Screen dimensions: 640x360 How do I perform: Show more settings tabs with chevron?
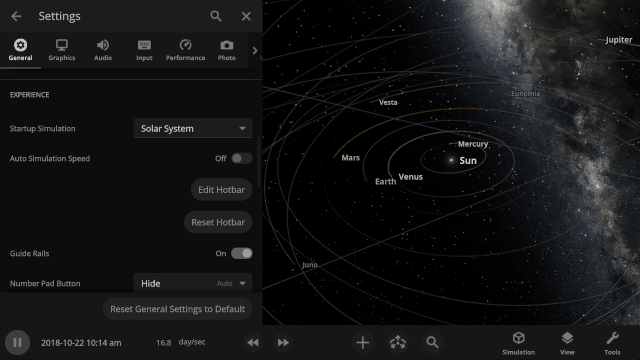(x=255, y=51)
